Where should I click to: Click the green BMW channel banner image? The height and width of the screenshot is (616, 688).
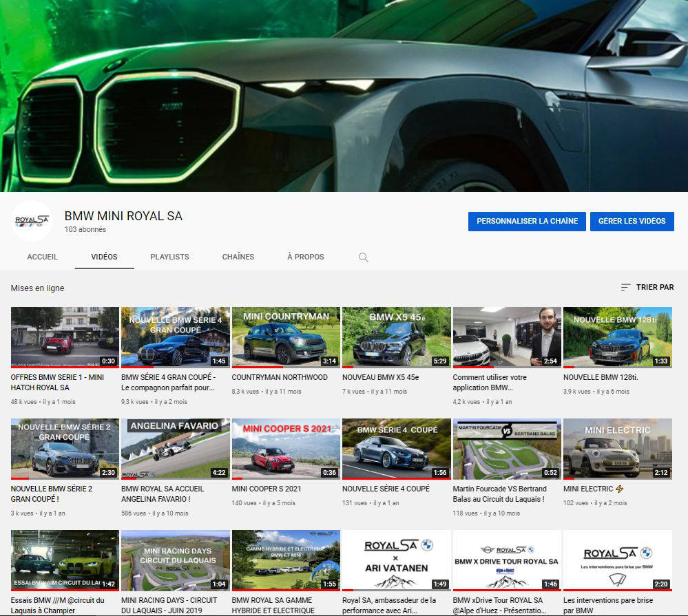point(344,96)
